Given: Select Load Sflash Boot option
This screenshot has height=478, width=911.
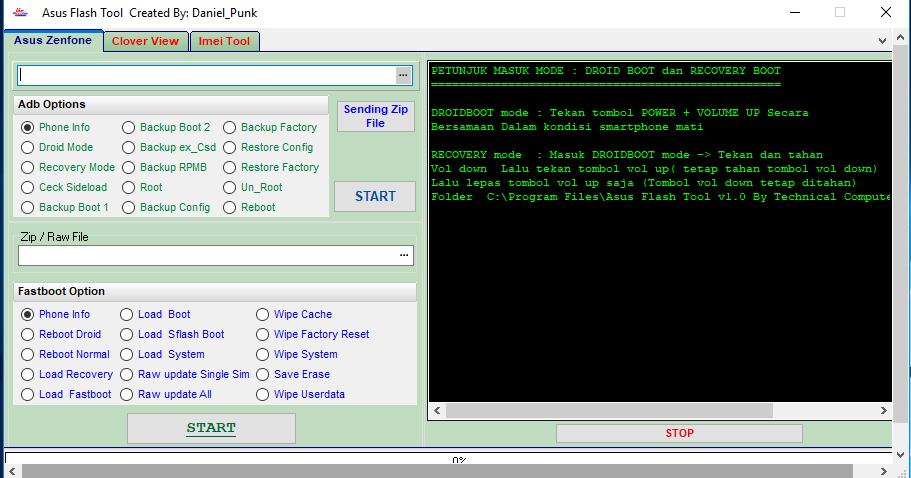Looking at the screenshot, I should (x=172, y=335).
